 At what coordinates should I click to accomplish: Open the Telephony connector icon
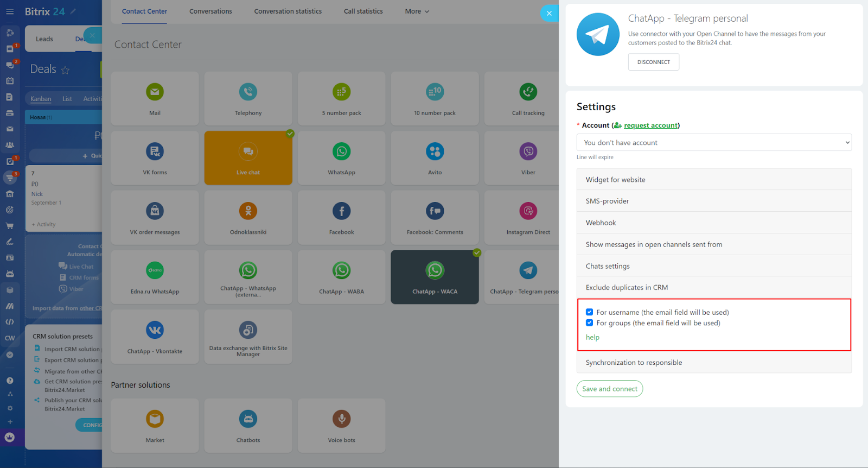(x=248, y=92)
